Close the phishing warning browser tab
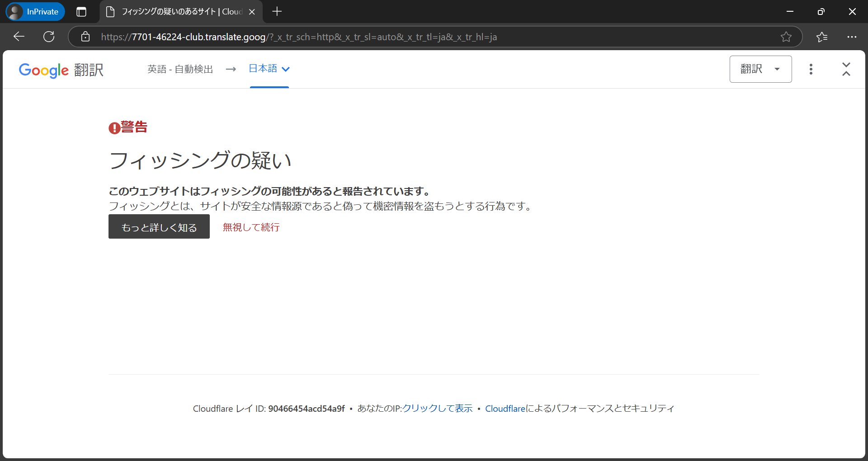Viewport: 868px width, 461px height. point(252,12)
